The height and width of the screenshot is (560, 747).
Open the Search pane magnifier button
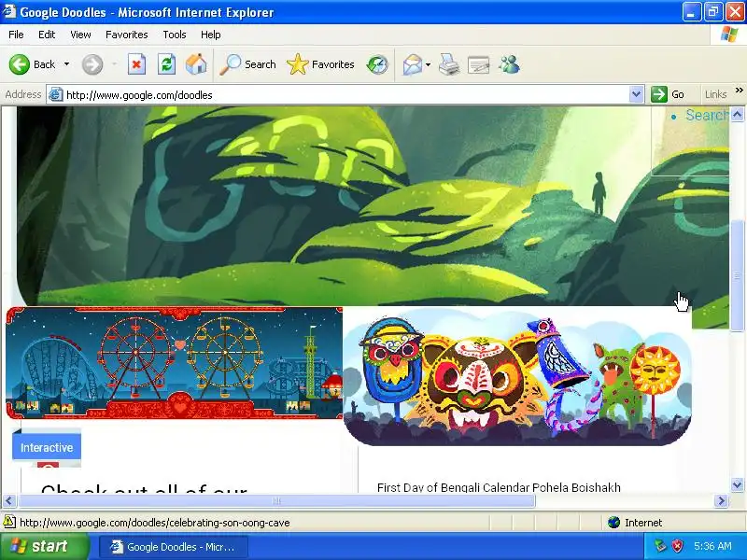247,64
